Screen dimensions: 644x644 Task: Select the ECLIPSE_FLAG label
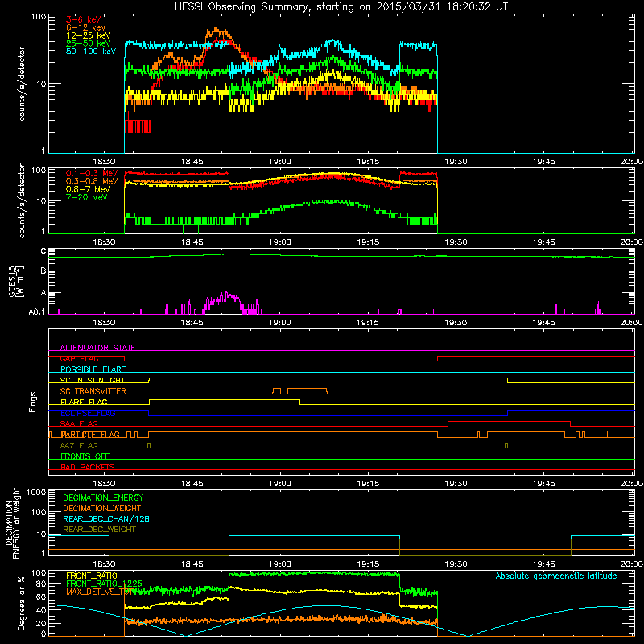click(88, 413)
